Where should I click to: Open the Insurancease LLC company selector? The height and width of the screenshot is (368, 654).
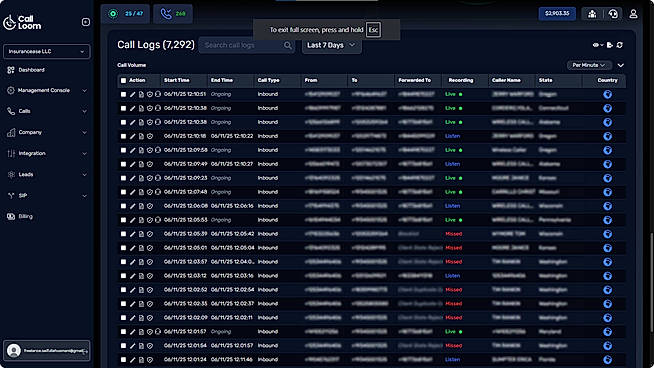point(46,51)
